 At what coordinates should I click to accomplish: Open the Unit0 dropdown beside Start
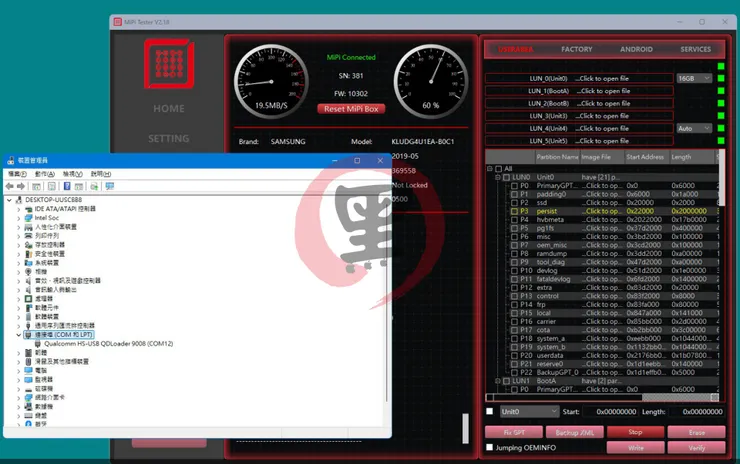[x=529, y=412]
